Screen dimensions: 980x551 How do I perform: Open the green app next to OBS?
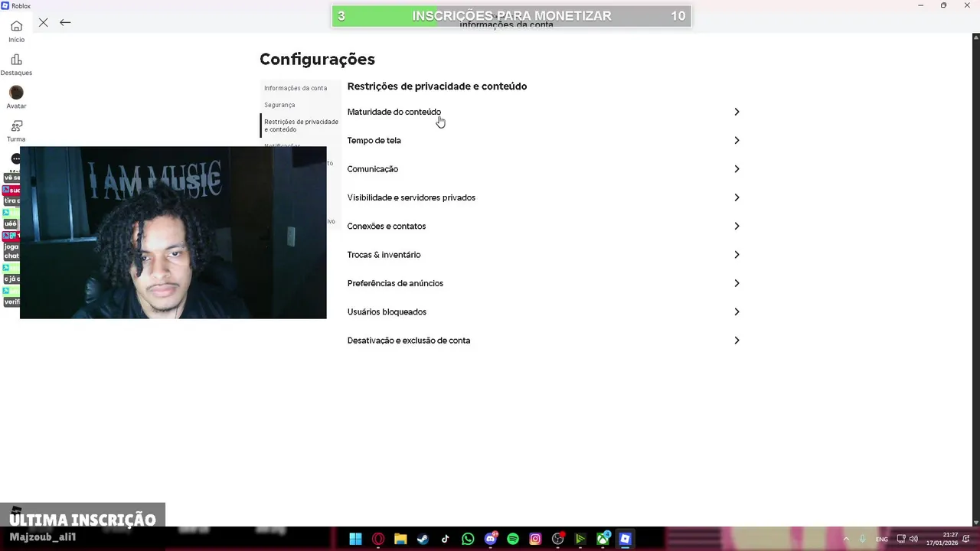click(x=580, y=539)
